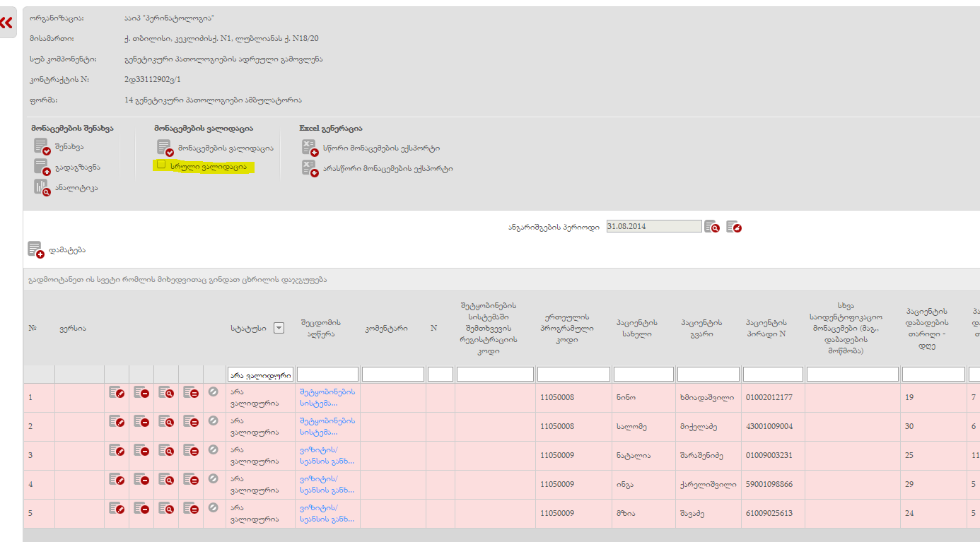The height and width of the screenshot is (542, 980).
Task: Click the შენახვა (save) icon
Action: [42, 147]
